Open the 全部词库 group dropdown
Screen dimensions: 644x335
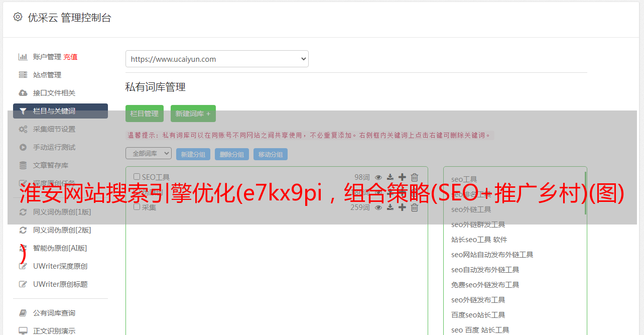149,153
